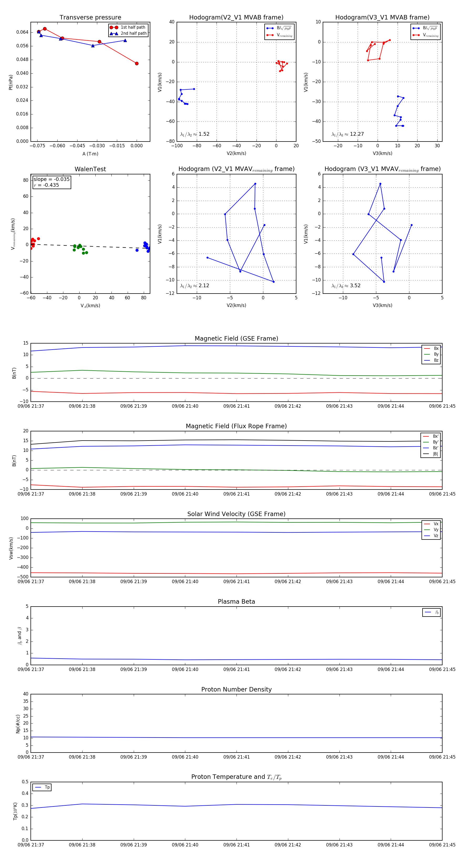Viewport: 473px width, 868px height.
Task: Click the 'Np(#/cc)' y-axis label
Action: pos(18,724)
